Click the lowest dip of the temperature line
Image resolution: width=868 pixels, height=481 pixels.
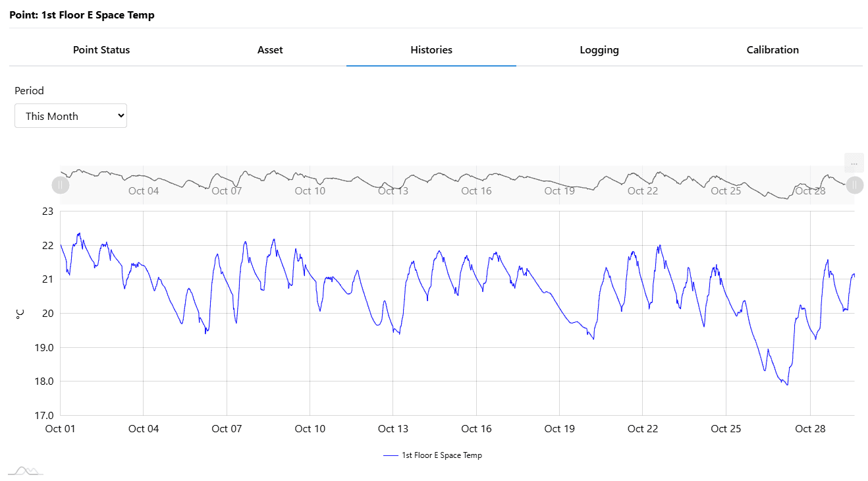(x=786, y=384)
